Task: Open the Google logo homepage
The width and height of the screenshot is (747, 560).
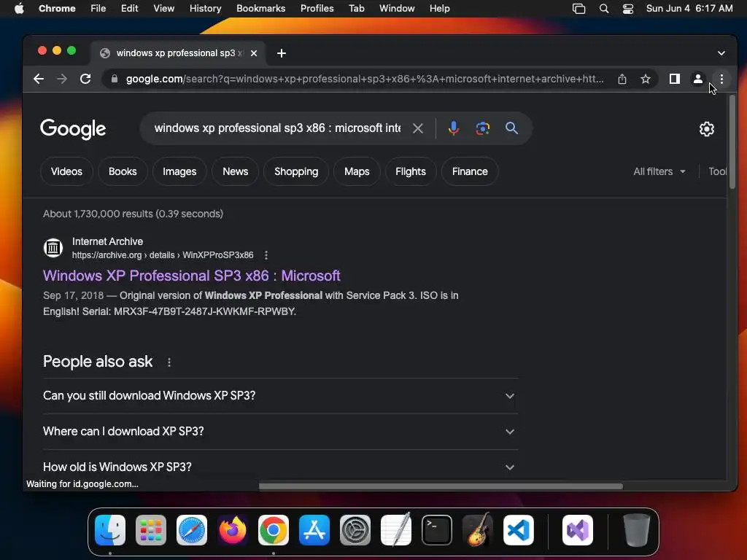Action: click(x=73, y=129)
